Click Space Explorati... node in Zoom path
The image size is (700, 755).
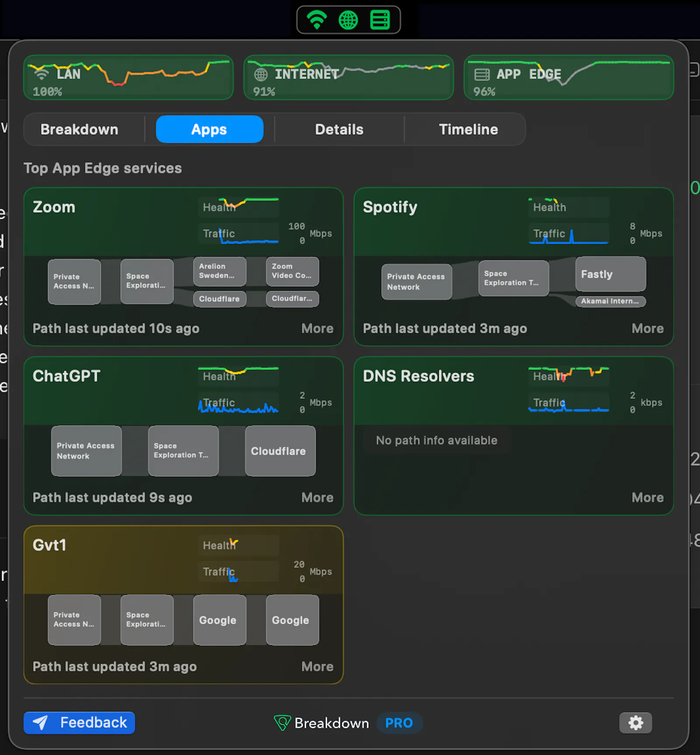click(x=147, y=281)
